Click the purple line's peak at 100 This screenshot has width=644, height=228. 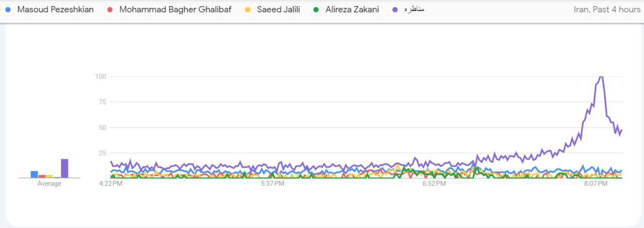pos(601,77)
